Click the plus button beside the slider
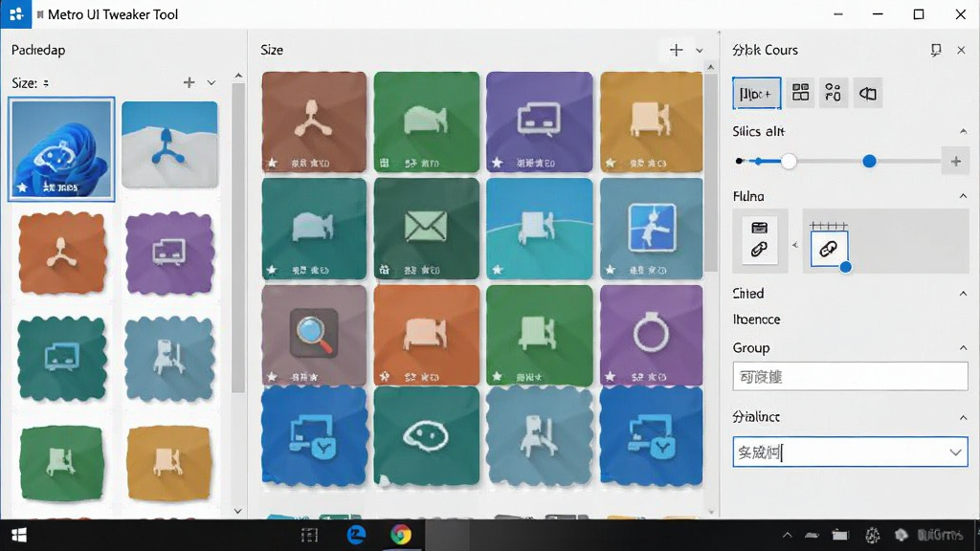This screenshot has width=980, height=551. click(x=956, y=161)
